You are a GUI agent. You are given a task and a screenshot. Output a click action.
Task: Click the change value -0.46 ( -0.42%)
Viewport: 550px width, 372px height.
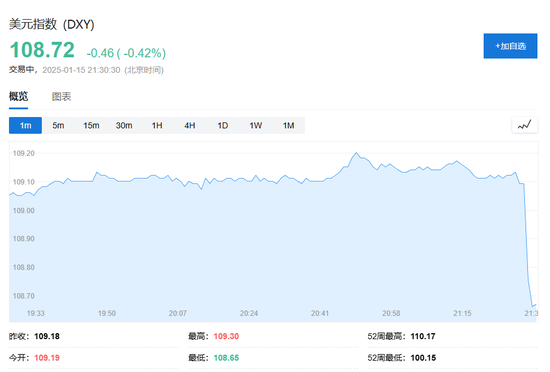pyautogui.click(x=126, y=53)
